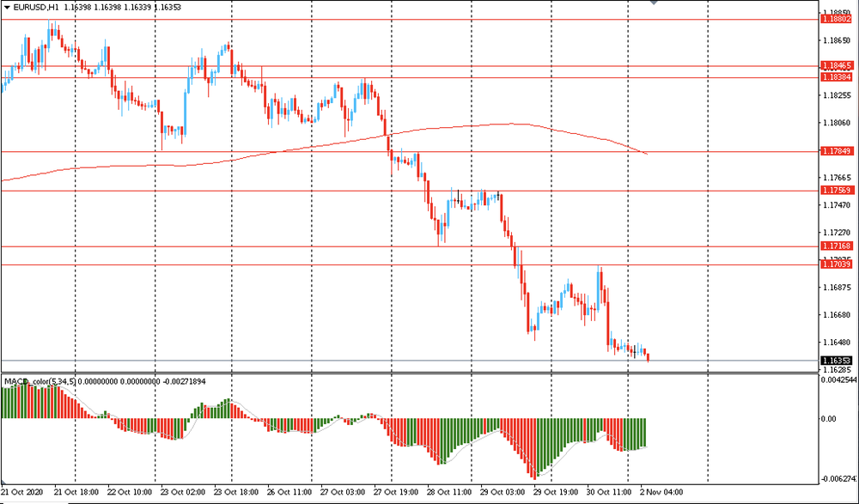859x504 pixels.
Task: Click the MACD value -0.00271894
Action: point(186,381)
